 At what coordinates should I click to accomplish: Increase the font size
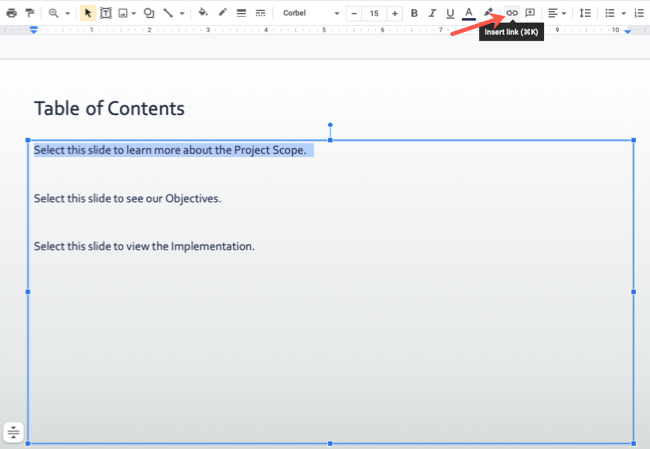pyautogui.click(x=395, y=13)
